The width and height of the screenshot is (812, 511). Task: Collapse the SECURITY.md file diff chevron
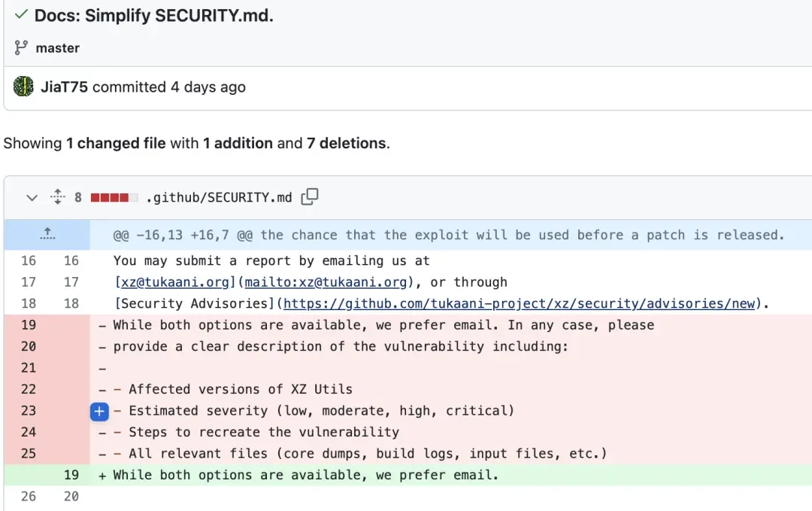(32, 197)
